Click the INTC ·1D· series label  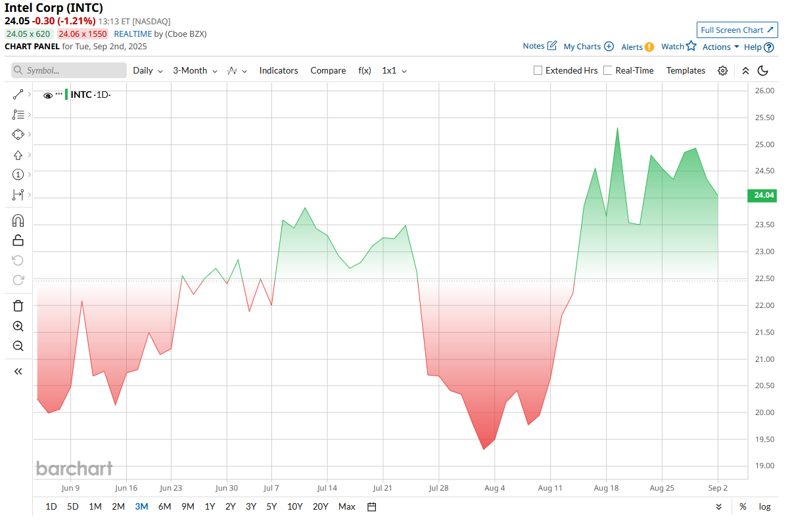91,95
